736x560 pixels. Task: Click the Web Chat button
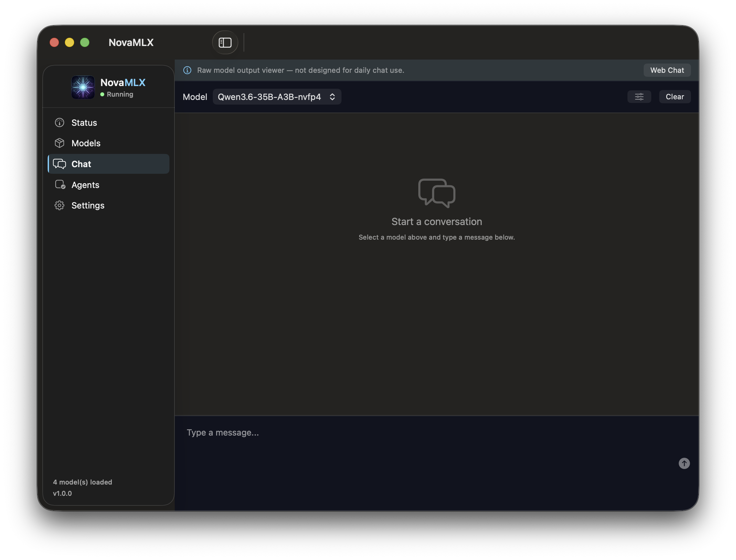pyautogui.click(x=667, y=70)
